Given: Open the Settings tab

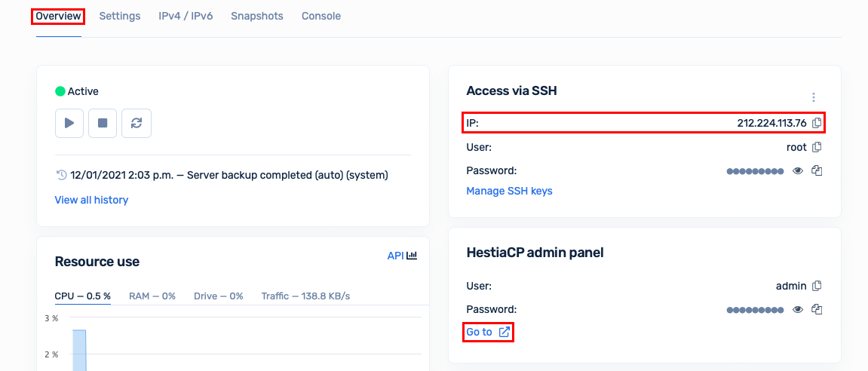Looking at the screenshot, I should coord(120,16).
